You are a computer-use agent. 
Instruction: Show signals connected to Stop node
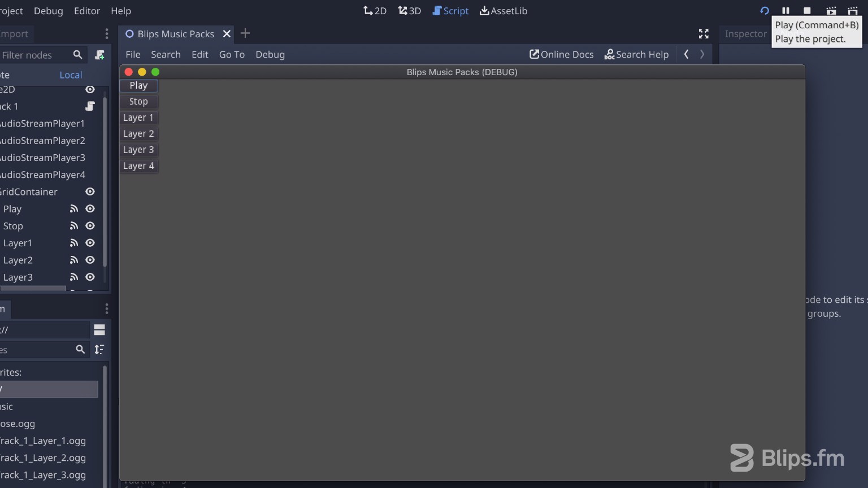[x=73, y=225]
